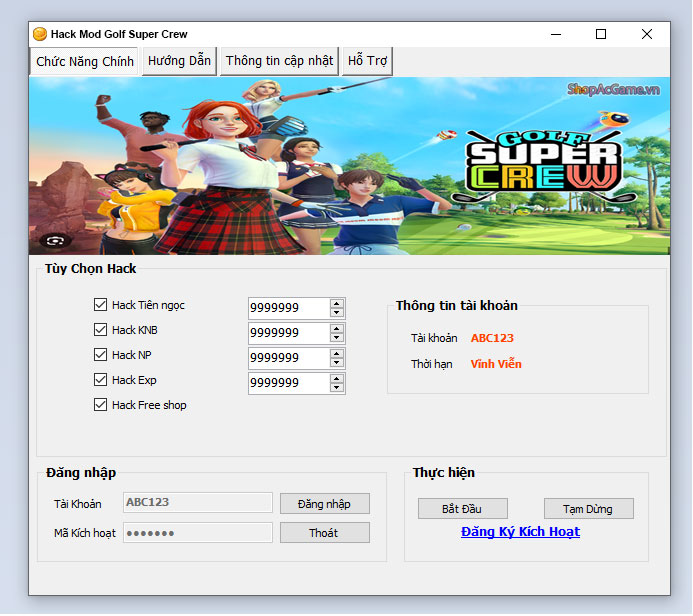Increase the Hack KNB value with up arrow

click(x=336, y=329)
